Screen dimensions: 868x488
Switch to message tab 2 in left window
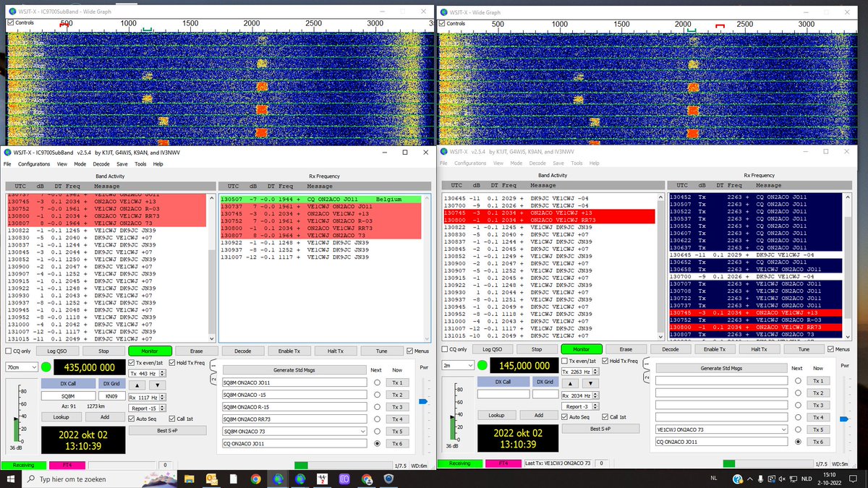[215, 380]
